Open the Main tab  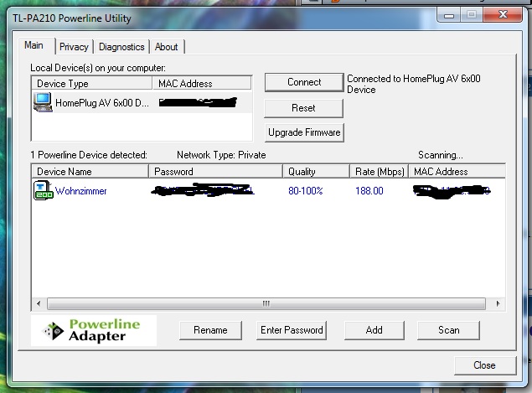(34, 45)
